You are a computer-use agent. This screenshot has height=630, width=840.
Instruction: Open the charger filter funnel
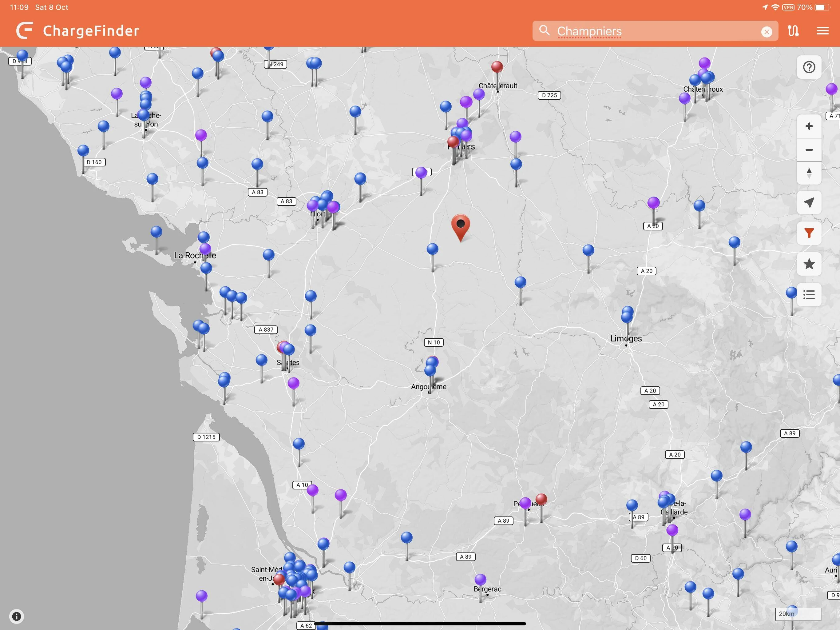tap(809, 233)
